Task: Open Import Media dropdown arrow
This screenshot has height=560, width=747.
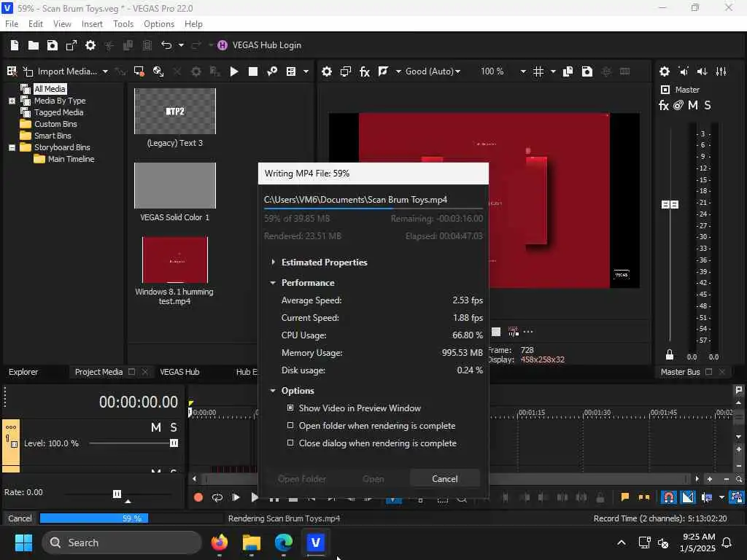Action: click(x=105, y=71)
